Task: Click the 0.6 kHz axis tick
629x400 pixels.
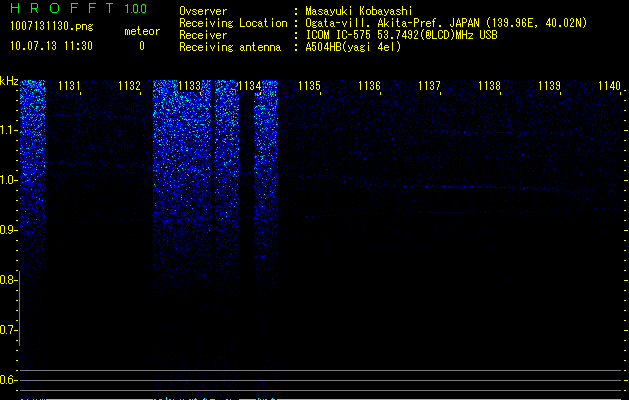Action: [8, 380]
